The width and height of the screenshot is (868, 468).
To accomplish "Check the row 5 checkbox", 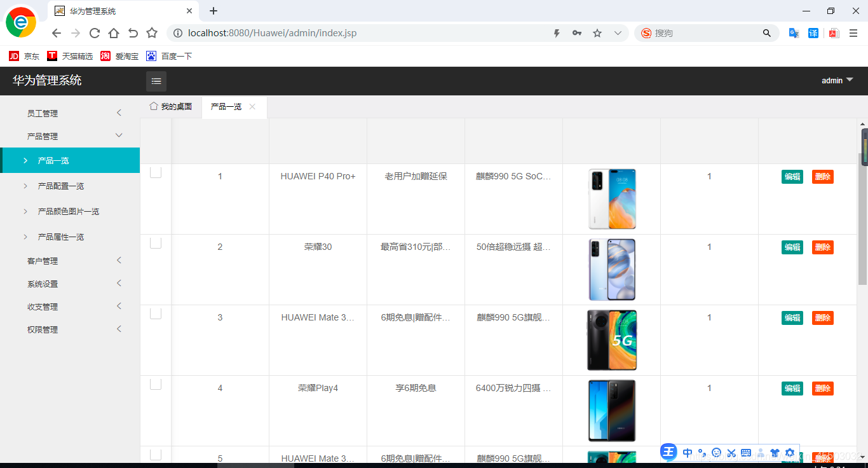I will point(156,455).
